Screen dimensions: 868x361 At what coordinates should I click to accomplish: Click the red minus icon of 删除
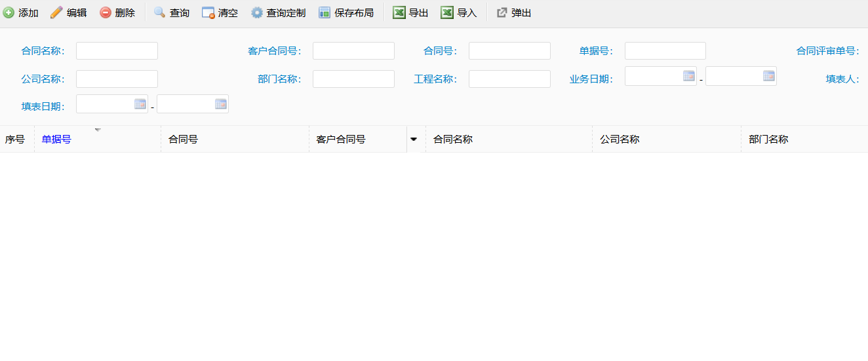pyautogui.click(x=106, y=12)
